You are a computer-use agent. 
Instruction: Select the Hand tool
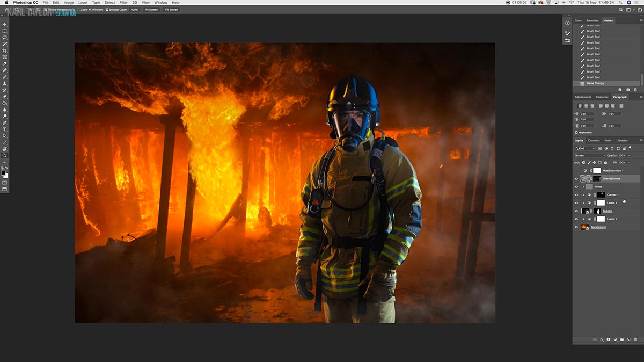coord(4,149)
